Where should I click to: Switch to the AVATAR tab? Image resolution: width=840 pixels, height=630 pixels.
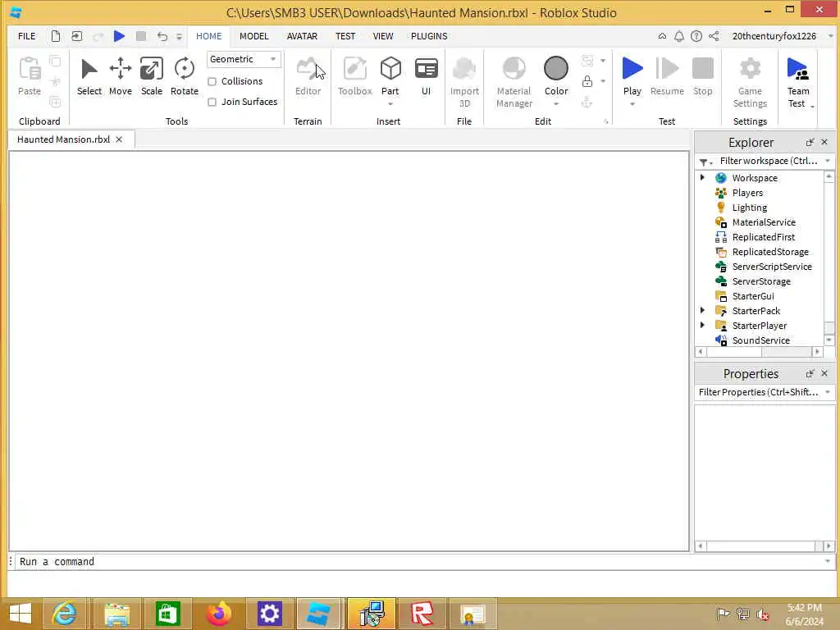[302, 36]
